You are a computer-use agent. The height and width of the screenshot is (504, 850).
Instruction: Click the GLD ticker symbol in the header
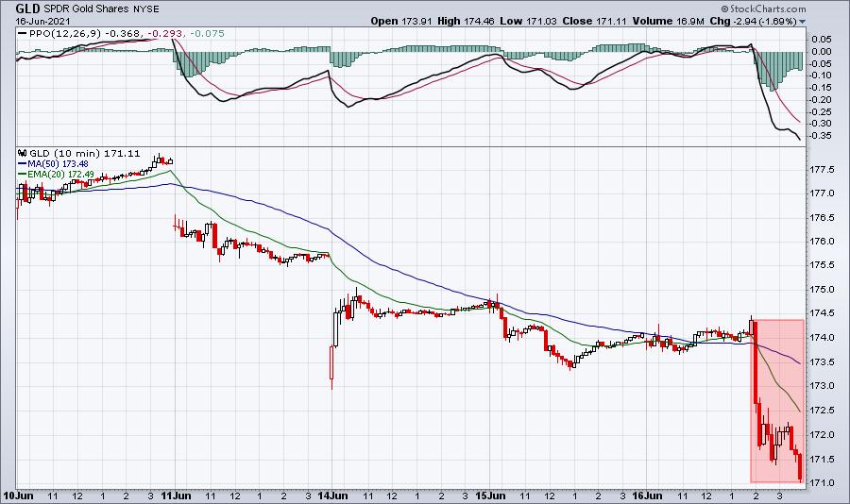pos(27,7)
